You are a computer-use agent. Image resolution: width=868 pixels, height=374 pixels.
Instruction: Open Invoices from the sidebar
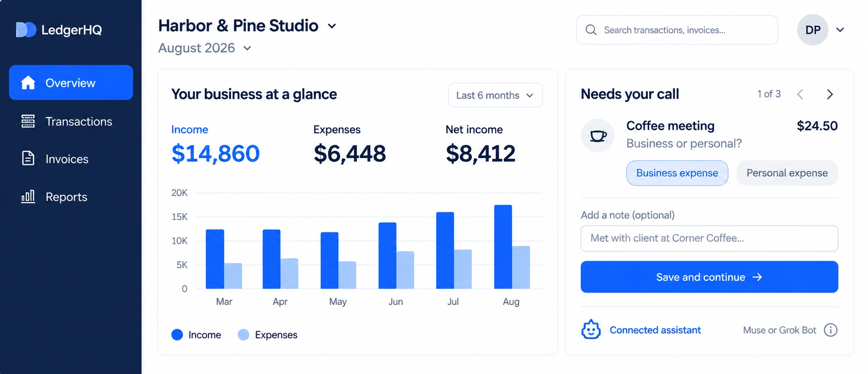[x=71, y=159]
